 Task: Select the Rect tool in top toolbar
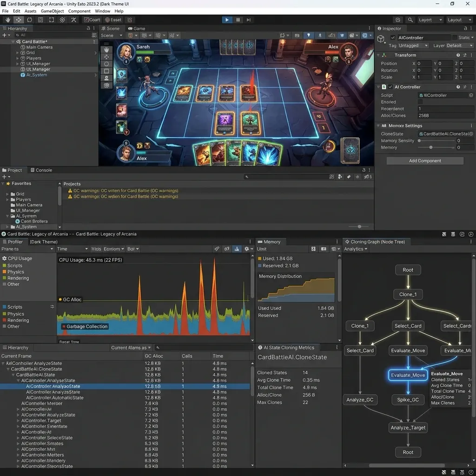click(52, 20)
